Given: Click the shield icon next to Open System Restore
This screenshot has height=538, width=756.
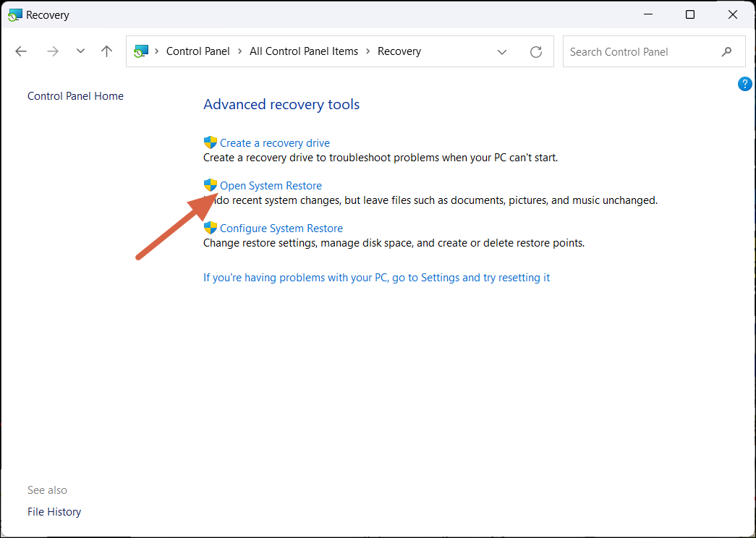Looking at the screenshot, I should [211, 185].
